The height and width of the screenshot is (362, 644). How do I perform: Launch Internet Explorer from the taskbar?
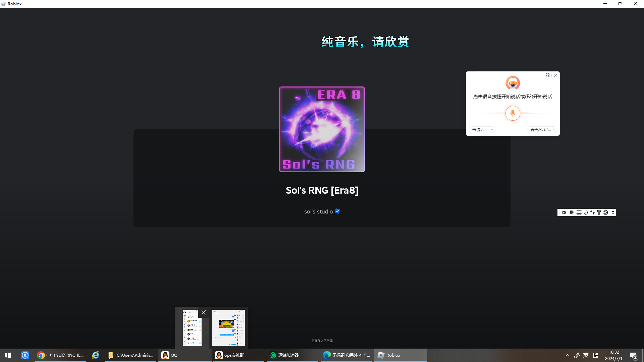pyautogui.click(x=96, y=355)
